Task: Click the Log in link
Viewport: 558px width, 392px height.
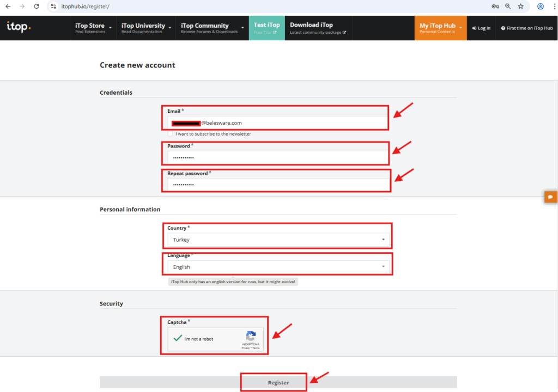Action: point(481,28)
